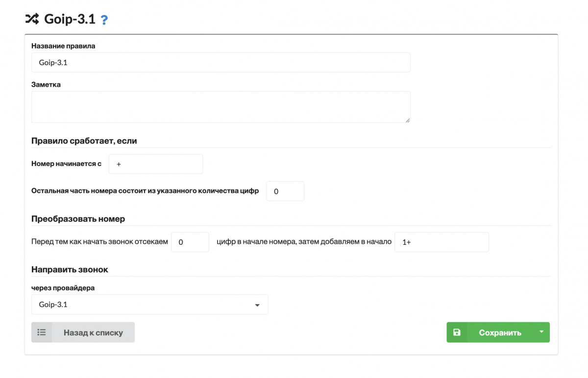Viewport: 588px width, 378px height.
Task: Click the blue question mark help icon
Action: click(104, 20)
